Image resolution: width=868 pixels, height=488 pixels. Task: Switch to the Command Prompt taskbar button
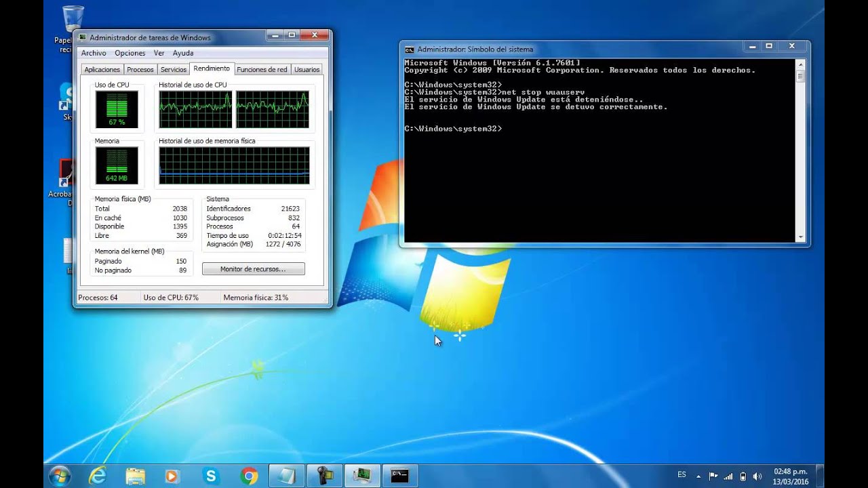[x=401, y=476]
